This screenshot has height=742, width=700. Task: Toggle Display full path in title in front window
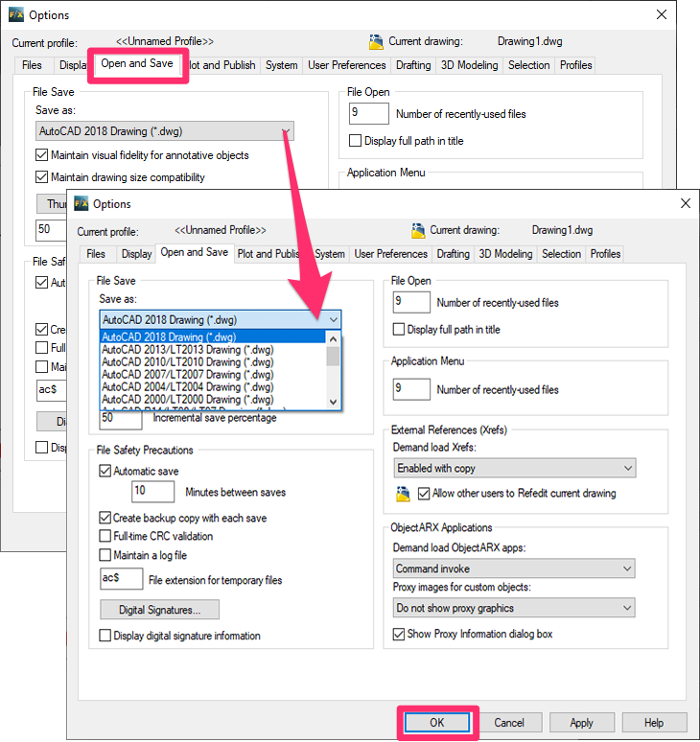pyautogui.click(x=399, y=330)
